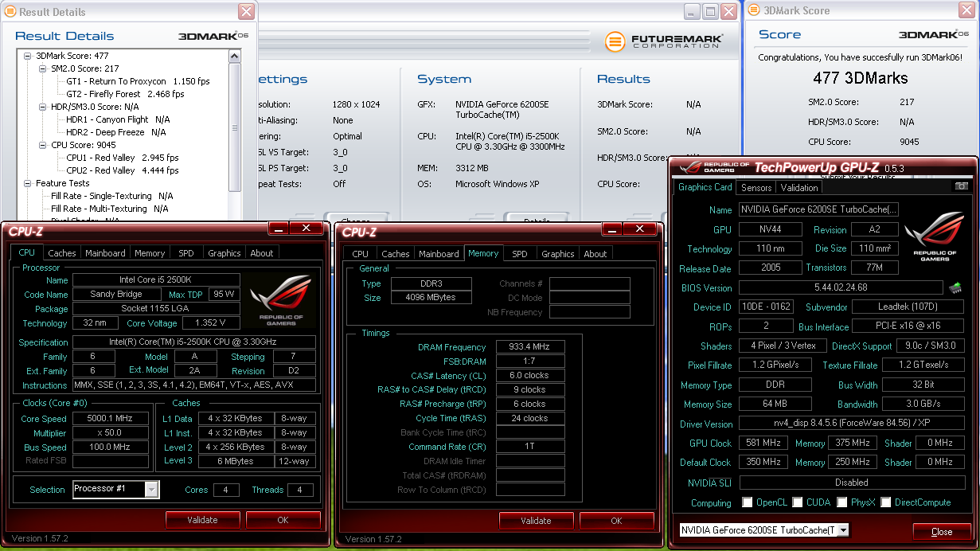Select CPU tab in CPU-Z memory window

(361, 254)
